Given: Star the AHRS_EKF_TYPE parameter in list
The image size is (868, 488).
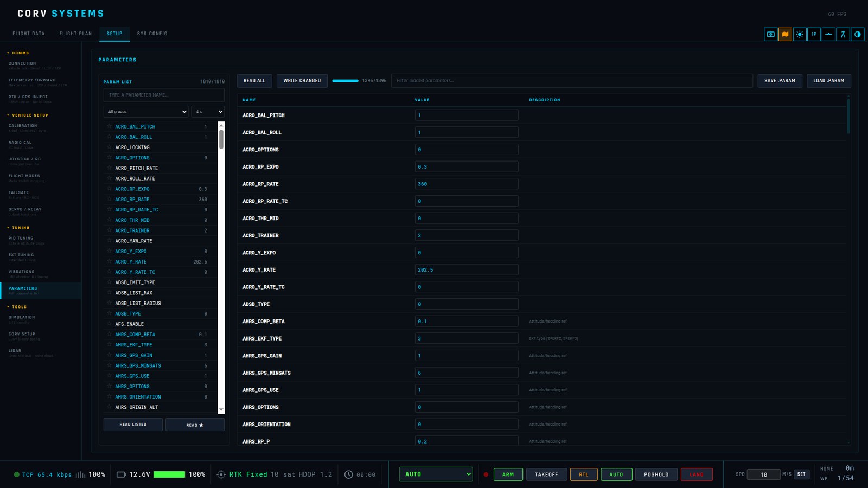Looking at the screenshot, I should pyautogui.click(x=110, y=344).
